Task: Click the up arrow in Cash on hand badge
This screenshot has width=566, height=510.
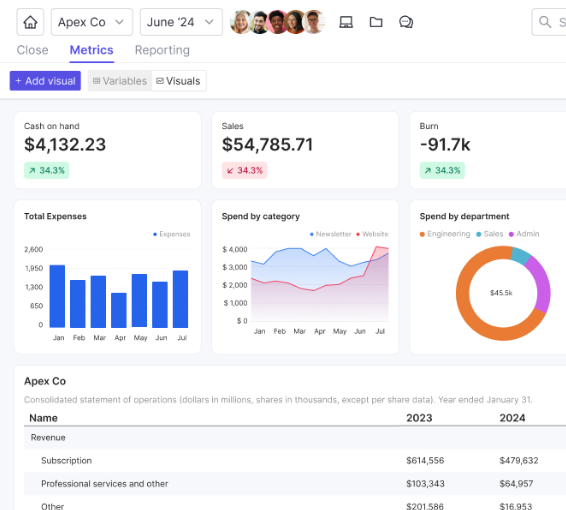Action: coord(32,170)
